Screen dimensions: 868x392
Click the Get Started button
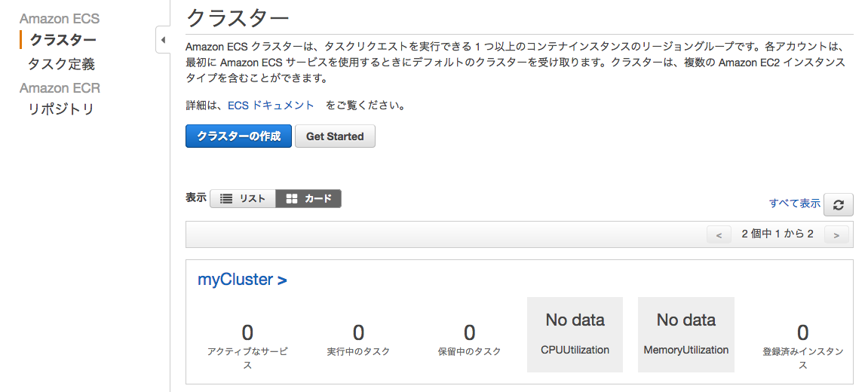335,136
